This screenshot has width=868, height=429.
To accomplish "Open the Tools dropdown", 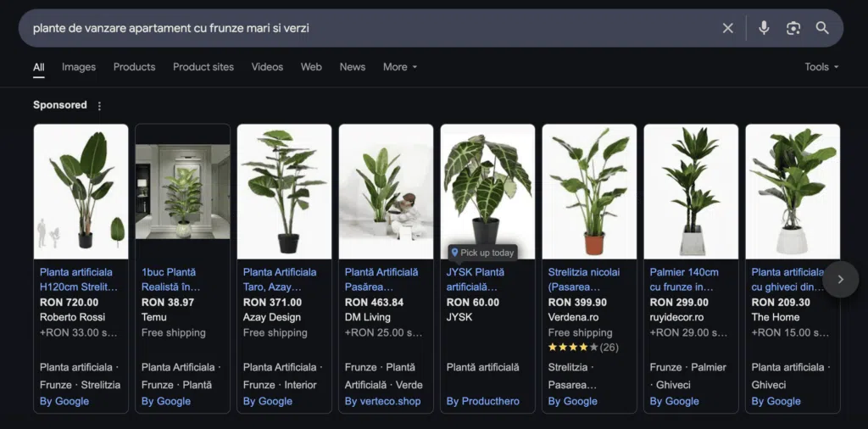I will [822, 67].
